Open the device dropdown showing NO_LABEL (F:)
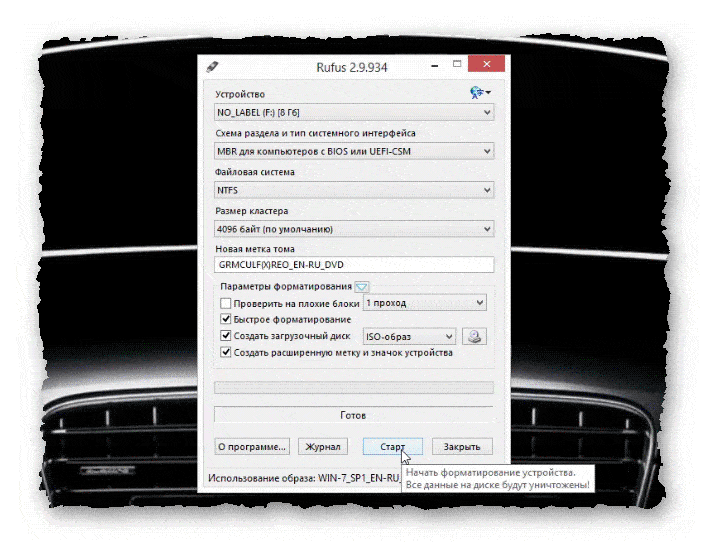Image resolution: width=704 pixels, height=544 pixels. [354, 113]
